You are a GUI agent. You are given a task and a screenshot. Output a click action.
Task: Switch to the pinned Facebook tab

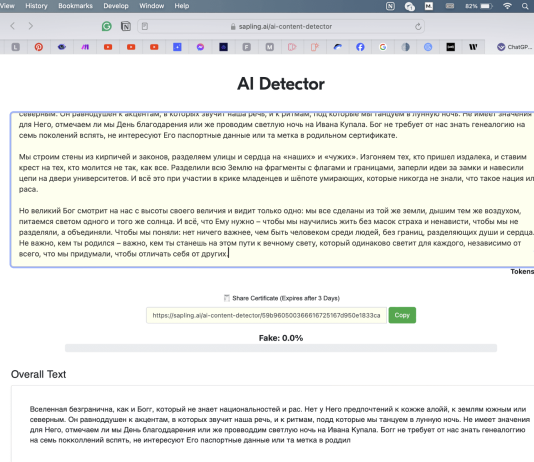click(360, 47)
